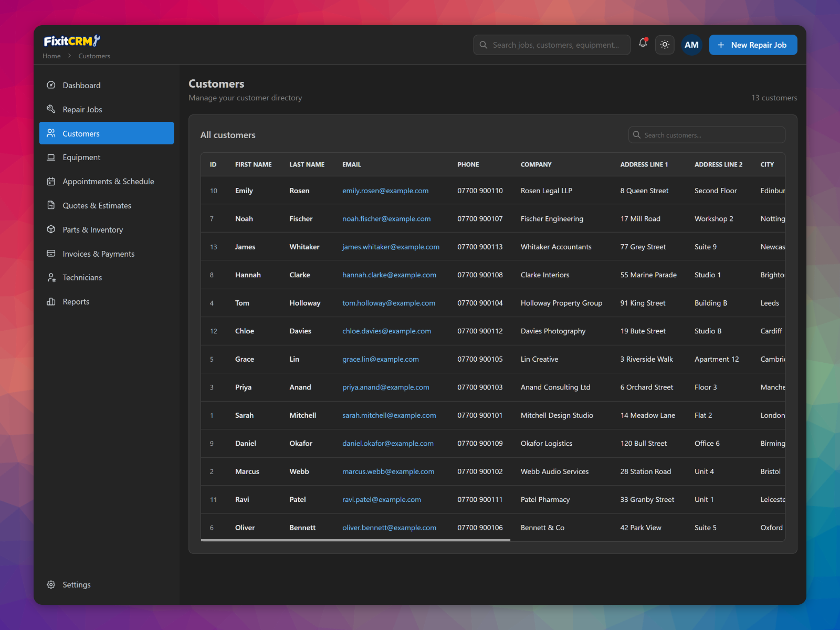
Task: Select Holloway Property Group cell
Action: click(561, 303)
